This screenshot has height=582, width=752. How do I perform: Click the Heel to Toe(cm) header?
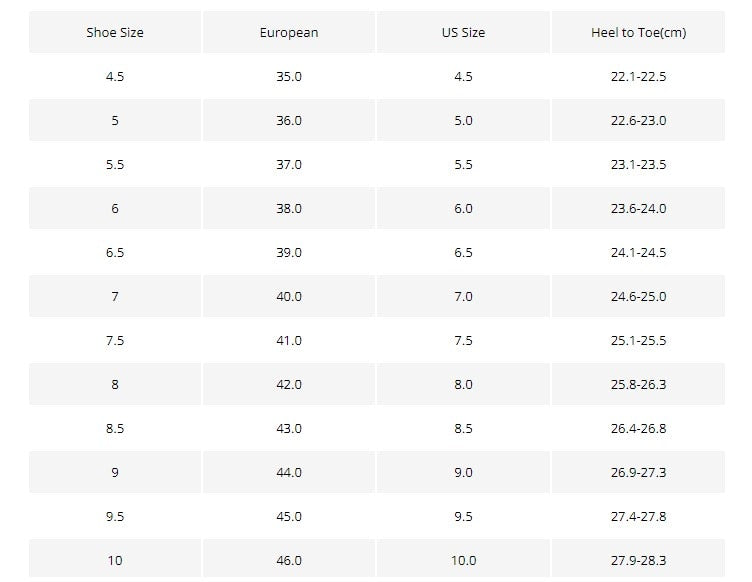point(638,33)
